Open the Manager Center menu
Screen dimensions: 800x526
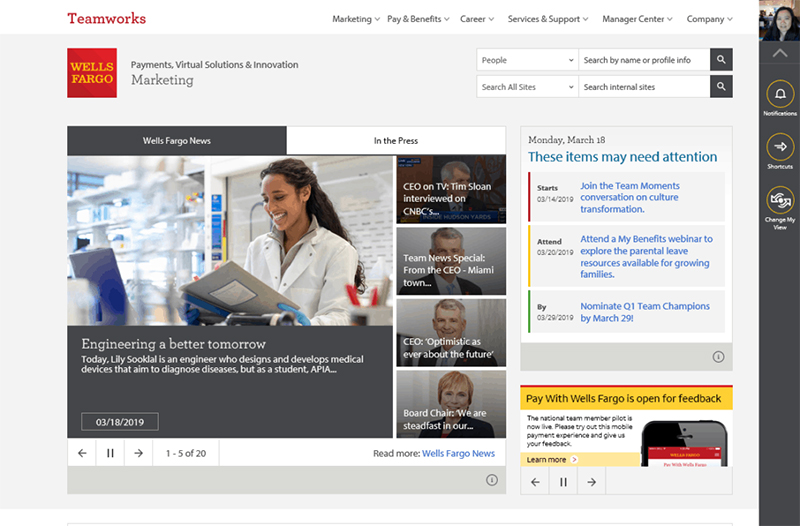(x=637, y=19)
